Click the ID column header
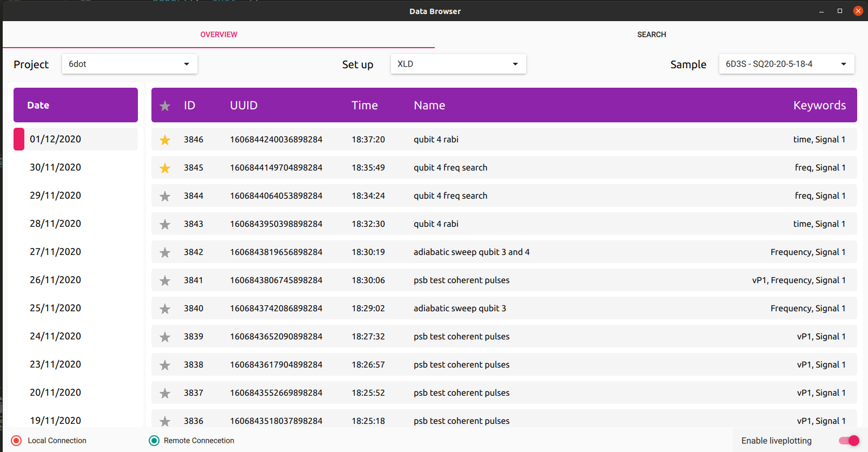 click(189, 106)
